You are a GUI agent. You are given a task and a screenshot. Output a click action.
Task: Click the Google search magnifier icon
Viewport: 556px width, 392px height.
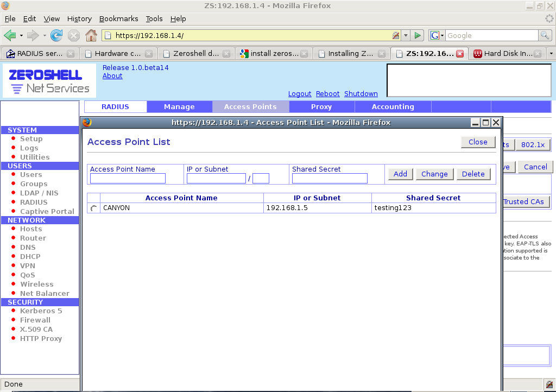tap(545, 35)
